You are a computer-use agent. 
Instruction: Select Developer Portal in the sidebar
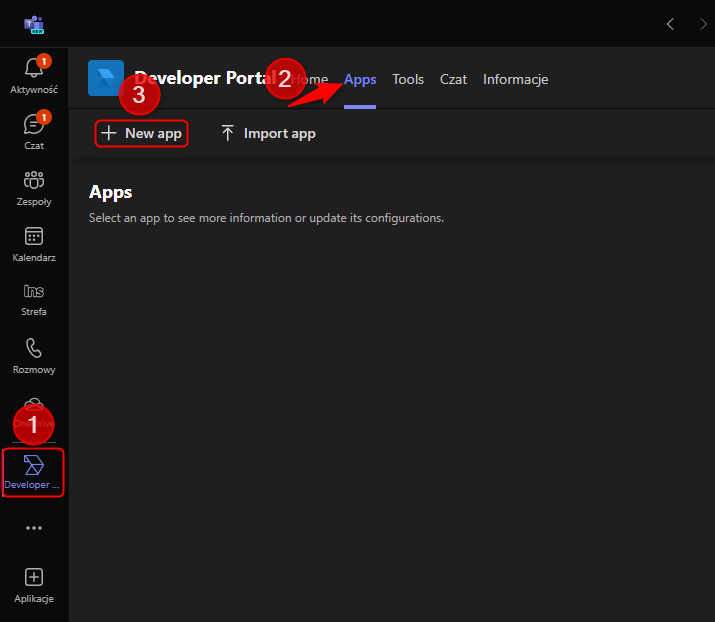(x=33, y=471)
